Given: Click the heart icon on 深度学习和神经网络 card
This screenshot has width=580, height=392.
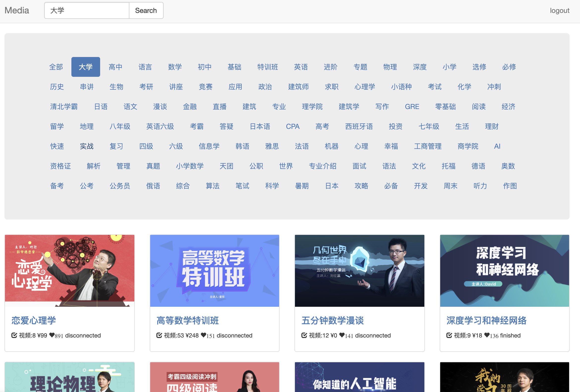Looking at the screenshot, I should 487,335.
